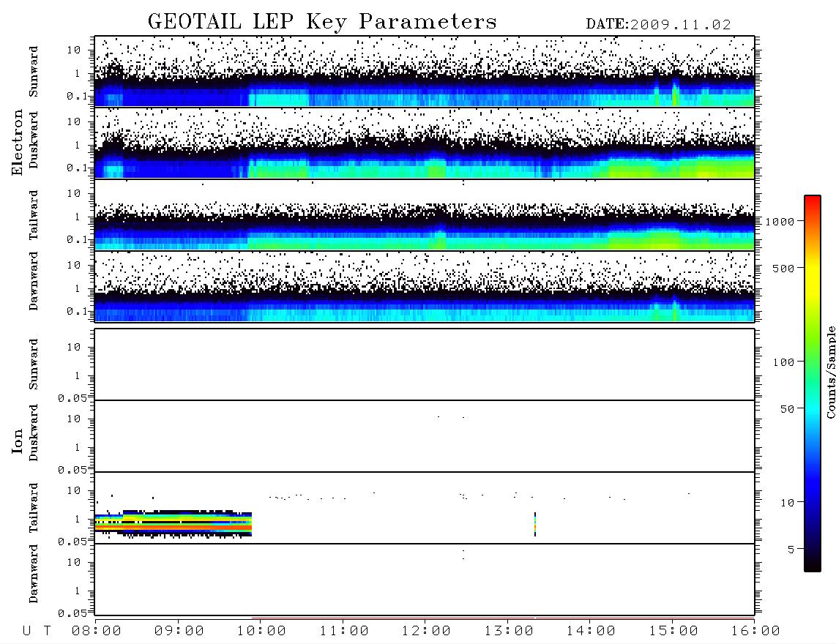Click the Electron Tailward panel label
This screenshot has height=644, width=836.
[x=34, y=215]
